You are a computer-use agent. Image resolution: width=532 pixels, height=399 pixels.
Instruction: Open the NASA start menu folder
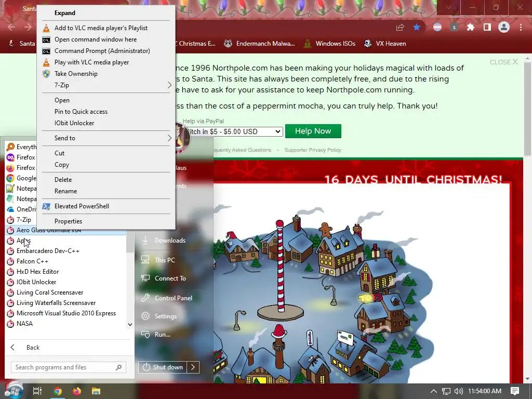(x=24, y=324)
